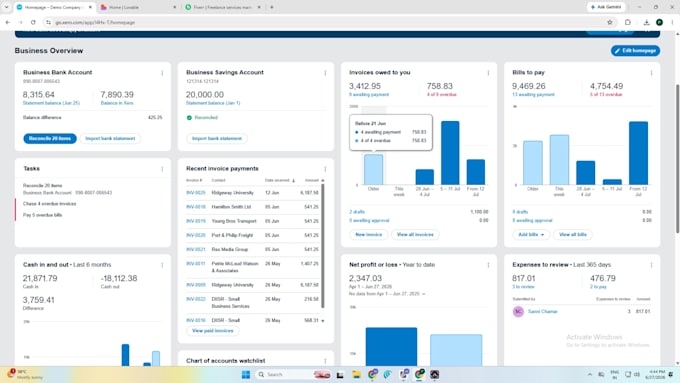Viewport: 680px width, 383px height.
Task: Bookmark page with the star icon
Action: (610, 22)
